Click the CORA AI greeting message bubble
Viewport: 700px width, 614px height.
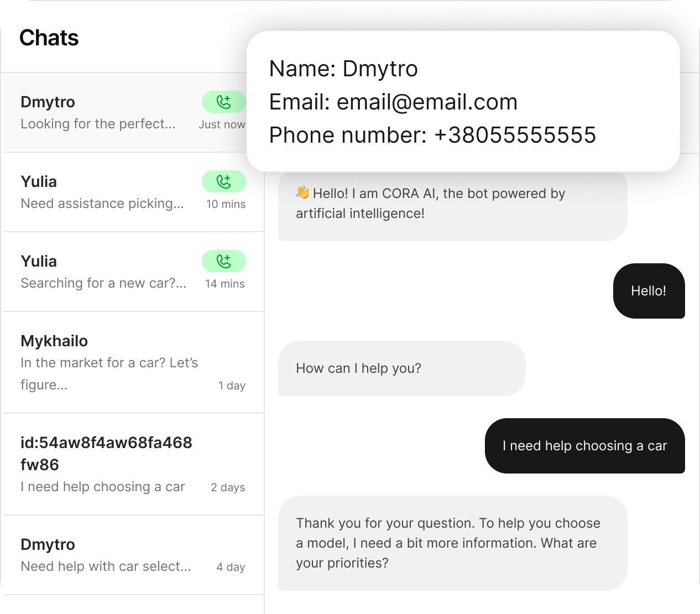(x=452, y=204)
